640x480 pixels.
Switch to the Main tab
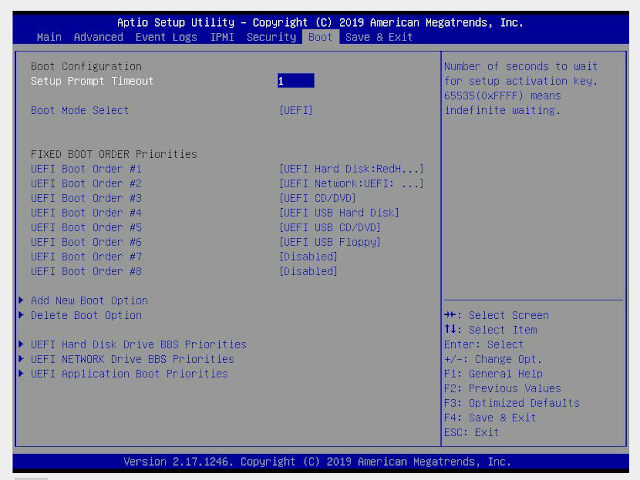click(x=49, y=37)
